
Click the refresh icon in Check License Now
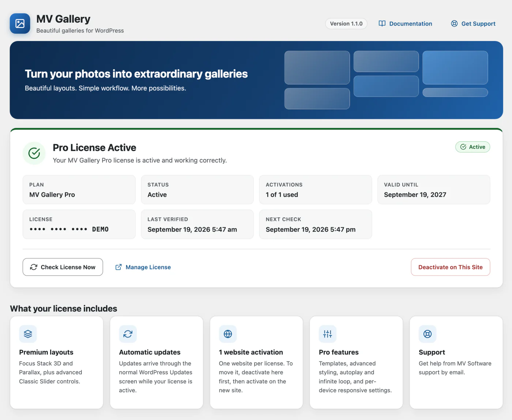(34, 267)
